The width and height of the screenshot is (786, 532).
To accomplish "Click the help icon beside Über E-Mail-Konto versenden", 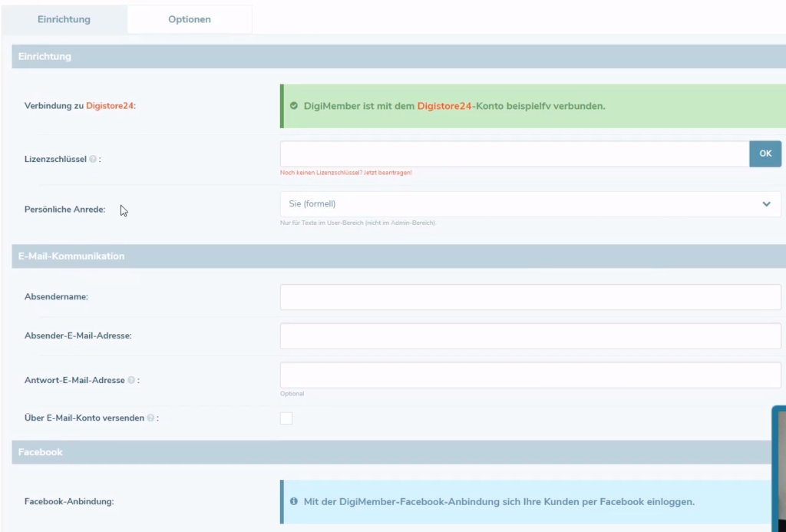I will pos(150,418).
